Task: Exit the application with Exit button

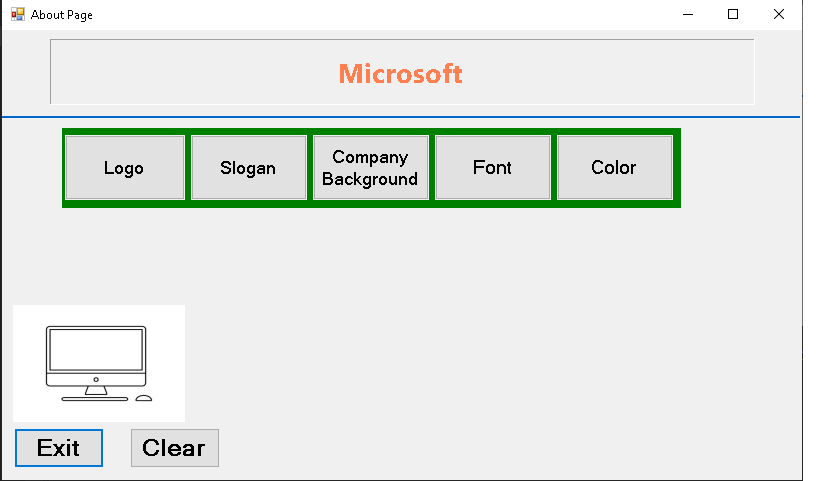Action: tap(58, 448)
